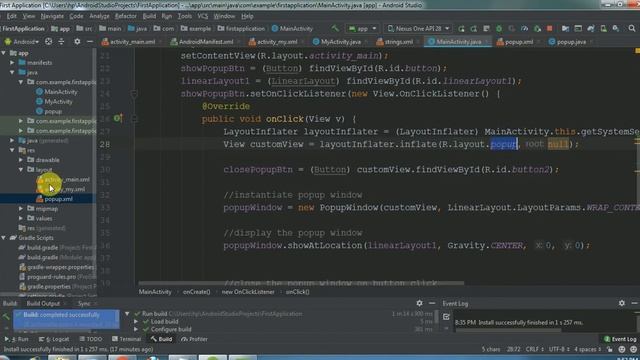
Task: Switch to popup.java editor tab
Action: [571, 42]
